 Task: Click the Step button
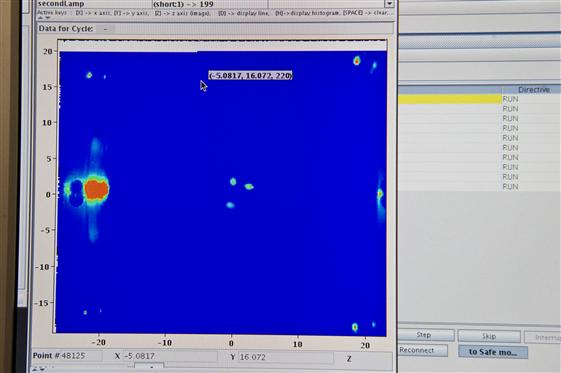425,335
